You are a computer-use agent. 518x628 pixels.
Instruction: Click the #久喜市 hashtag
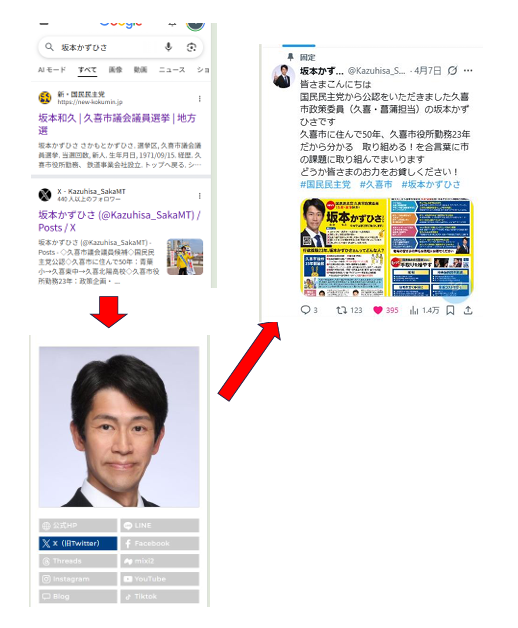click(x=376, y=184)
